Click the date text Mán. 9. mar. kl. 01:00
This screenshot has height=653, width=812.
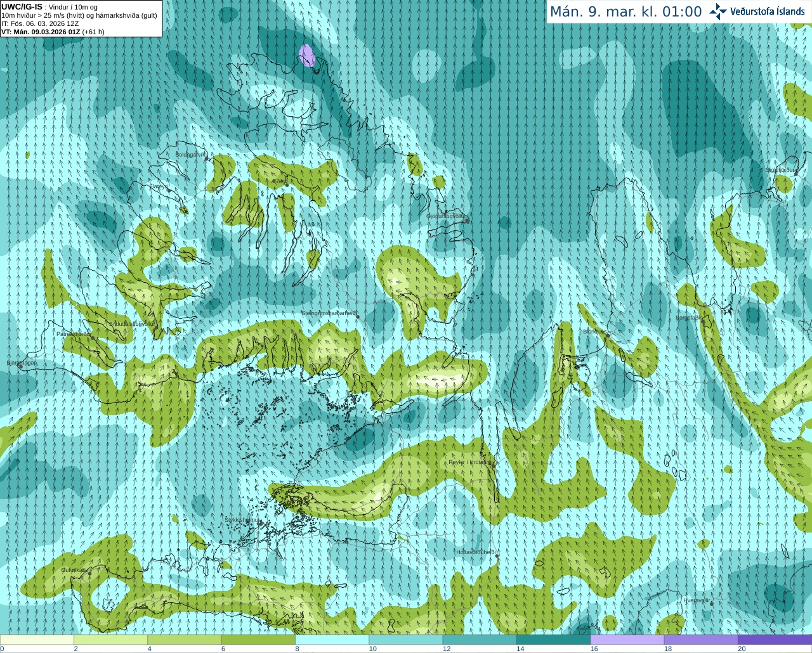[x=625, y=12]
